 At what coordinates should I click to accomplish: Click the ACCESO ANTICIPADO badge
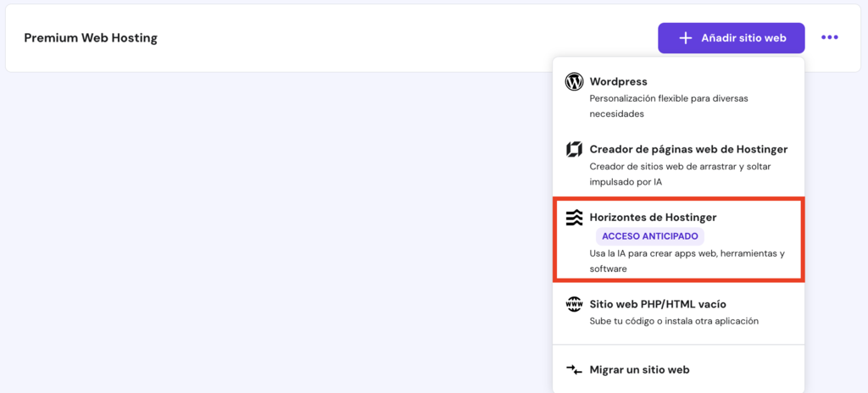point(650,236)
